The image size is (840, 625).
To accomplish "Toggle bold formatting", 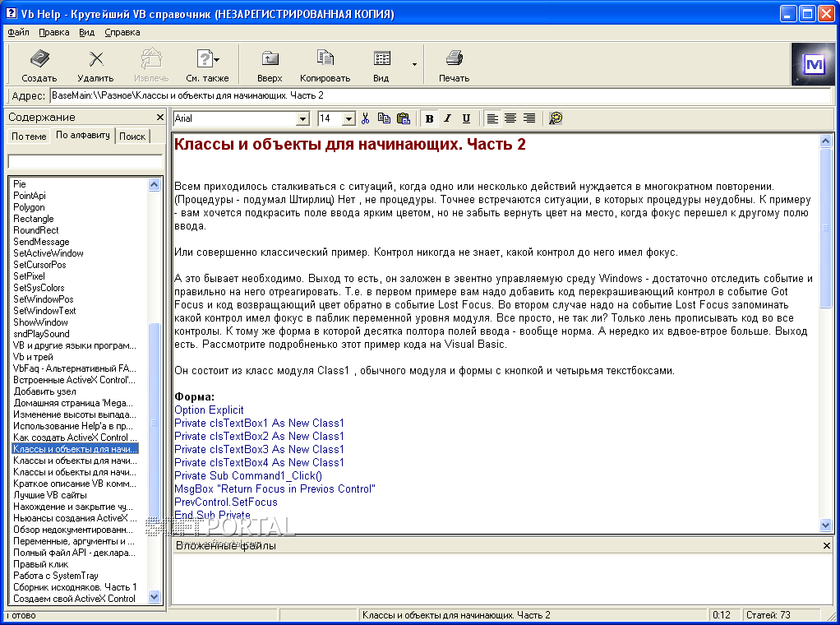I will (429, 118).
